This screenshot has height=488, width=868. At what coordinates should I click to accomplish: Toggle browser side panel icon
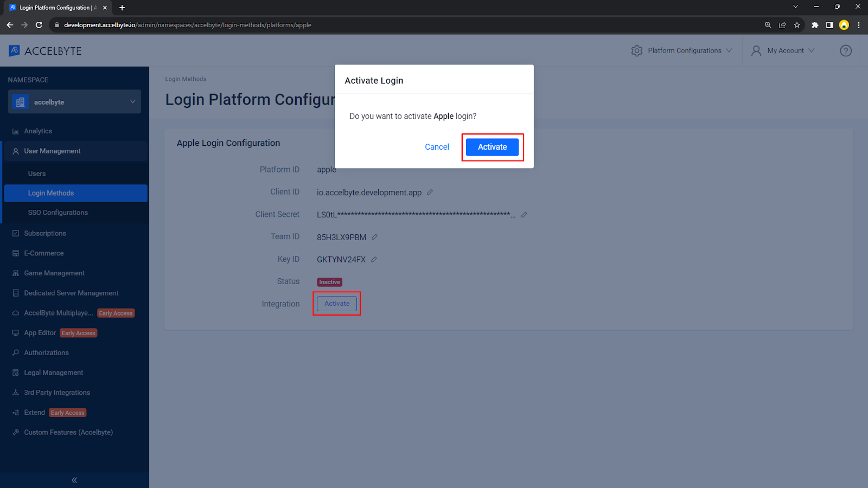[829, 25]
